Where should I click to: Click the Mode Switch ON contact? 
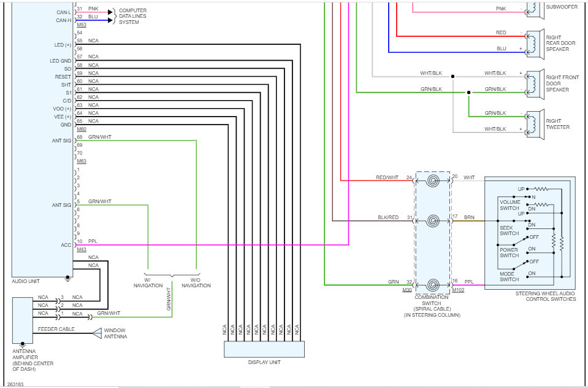pyautogui.click(x=527, y=277)
